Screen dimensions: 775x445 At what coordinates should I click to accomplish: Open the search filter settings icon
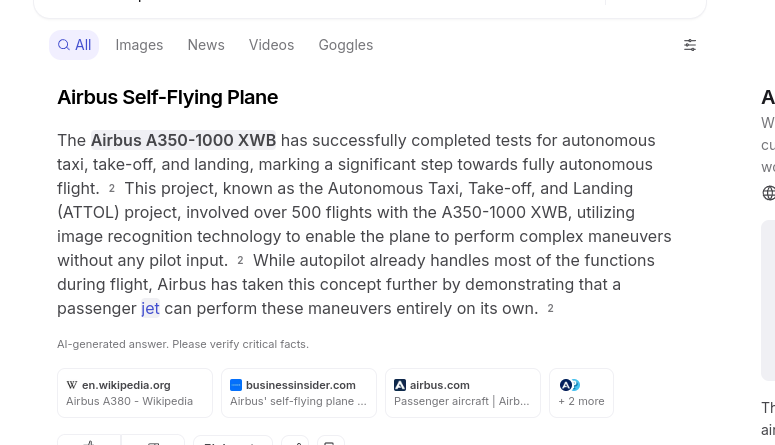[x=690, y=45]
